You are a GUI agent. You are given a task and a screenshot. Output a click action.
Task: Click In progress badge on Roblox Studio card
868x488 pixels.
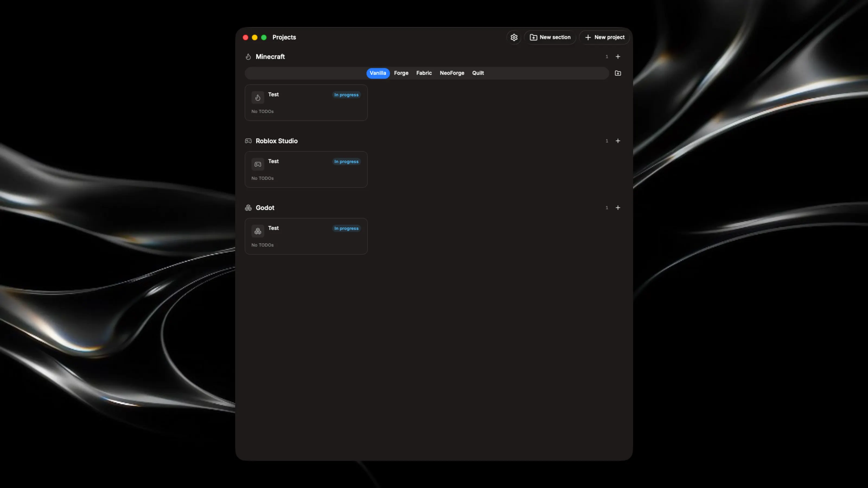pyautogui.click(x=346, y=162)
